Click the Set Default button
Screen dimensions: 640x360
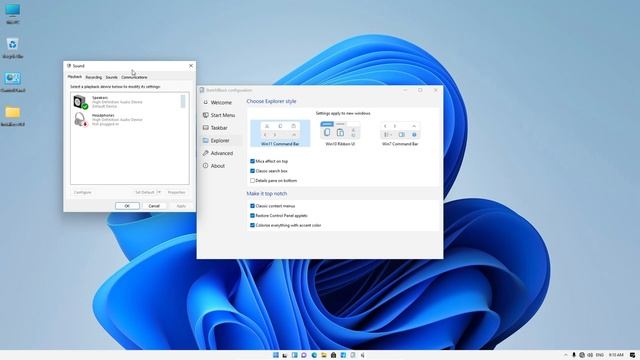pyautogui.click(x=145, y=192)
